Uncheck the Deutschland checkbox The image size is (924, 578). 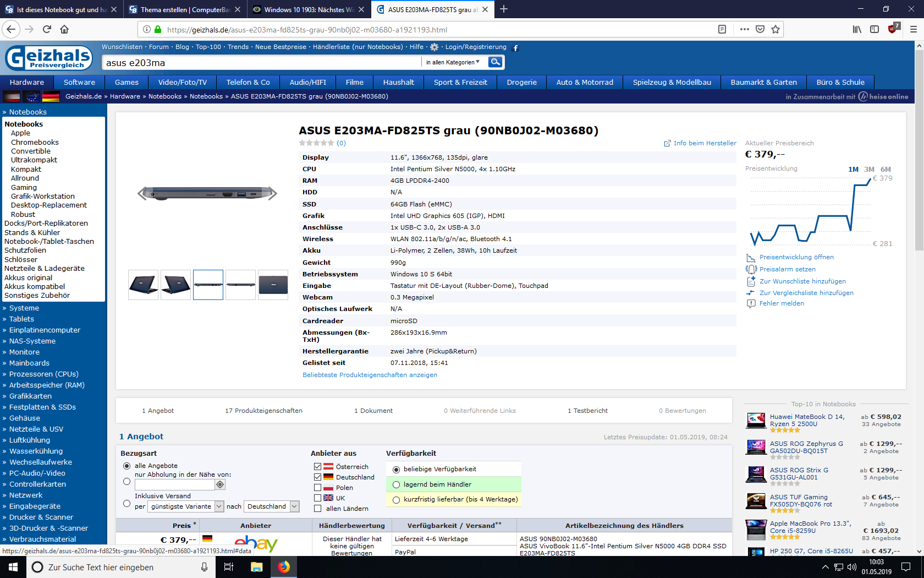pyautogui.click(x=317, y=477)
